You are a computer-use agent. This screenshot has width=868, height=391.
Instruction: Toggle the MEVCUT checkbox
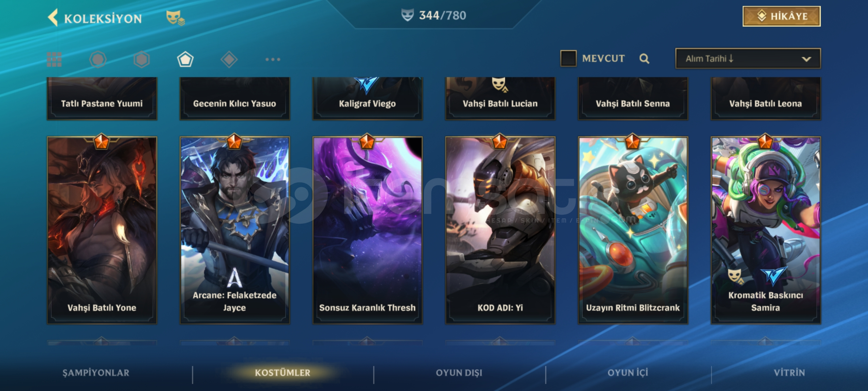point(568,58)
